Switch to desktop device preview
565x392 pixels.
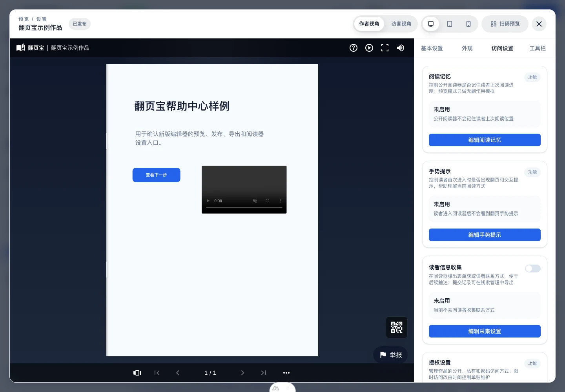click(x=431, y=24)
